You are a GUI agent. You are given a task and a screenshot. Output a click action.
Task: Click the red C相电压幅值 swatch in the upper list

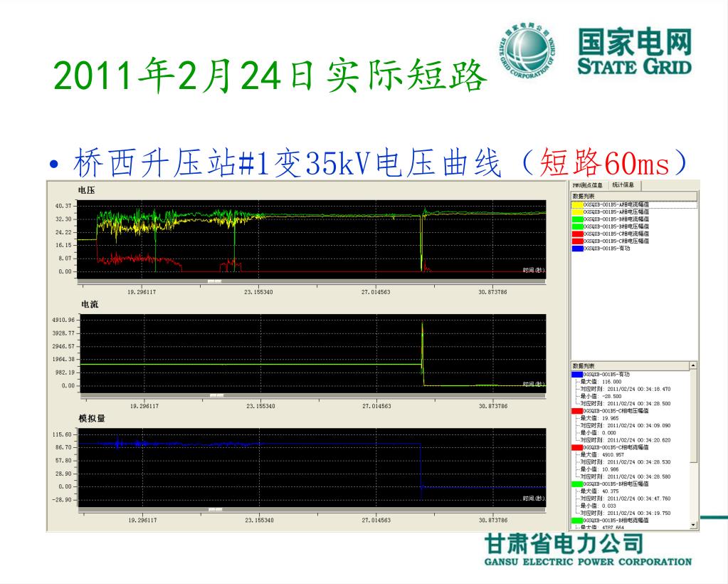pos(577,241)
